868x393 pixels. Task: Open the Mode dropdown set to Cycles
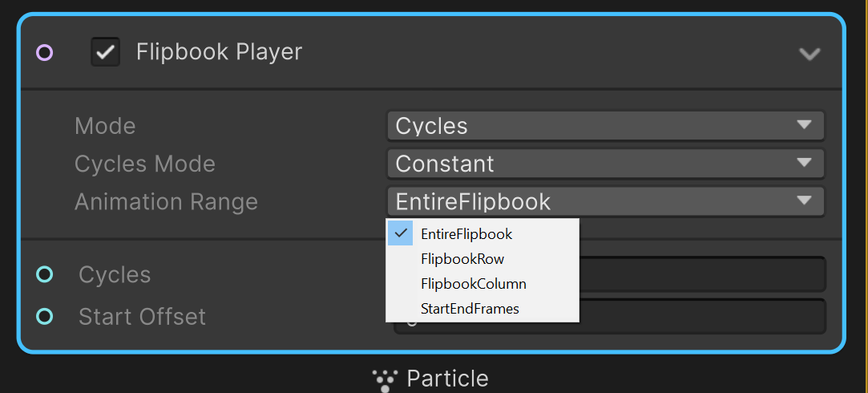605,125
